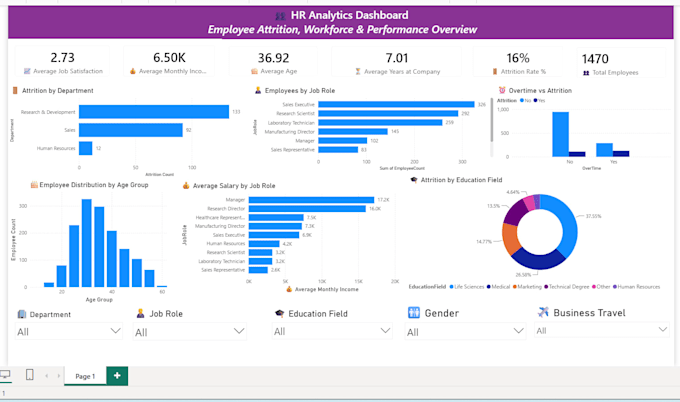Click the door icon next to Attrition by Department
This screenshot has width=680, height=402.
15,90
